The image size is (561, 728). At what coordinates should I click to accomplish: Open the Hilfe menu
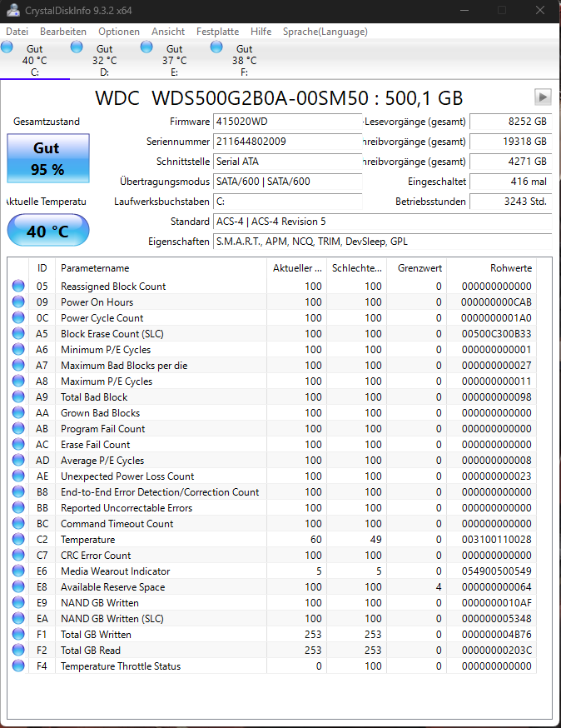point(261,32)
